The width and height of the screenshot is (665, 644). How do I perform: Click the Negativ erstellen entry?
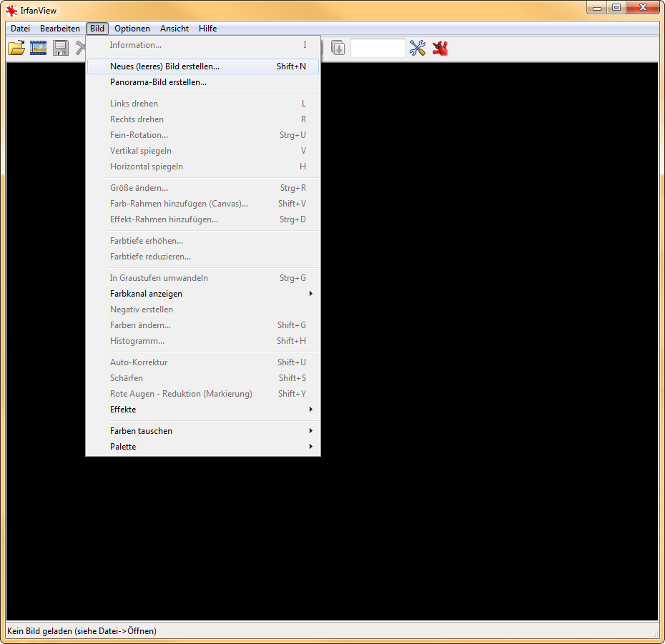tap(203, 309)
